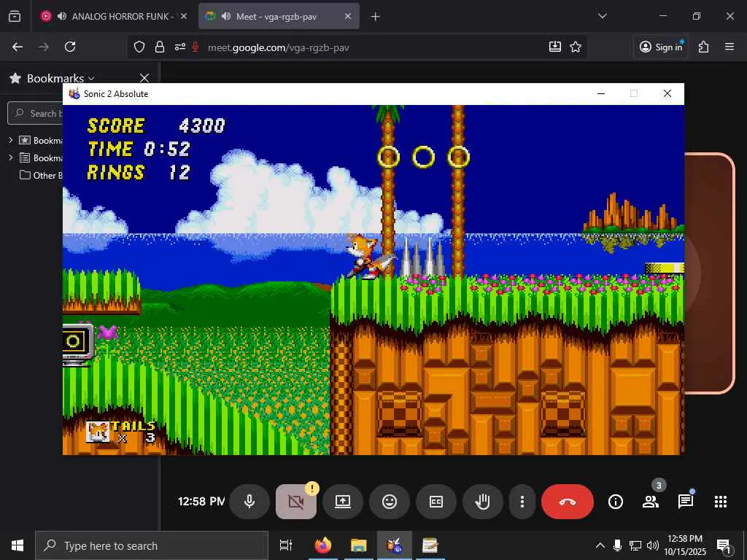Leave the call with red hang-up button
This screenshot has width=747, height=560.
(x=568, y=502)
